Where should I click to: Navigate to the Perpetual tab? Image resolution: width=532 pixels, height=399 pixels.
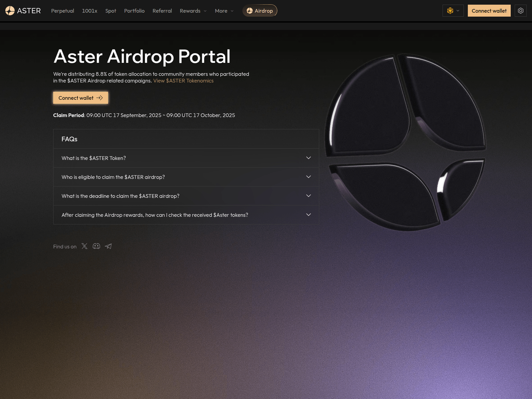coord(62,11)
